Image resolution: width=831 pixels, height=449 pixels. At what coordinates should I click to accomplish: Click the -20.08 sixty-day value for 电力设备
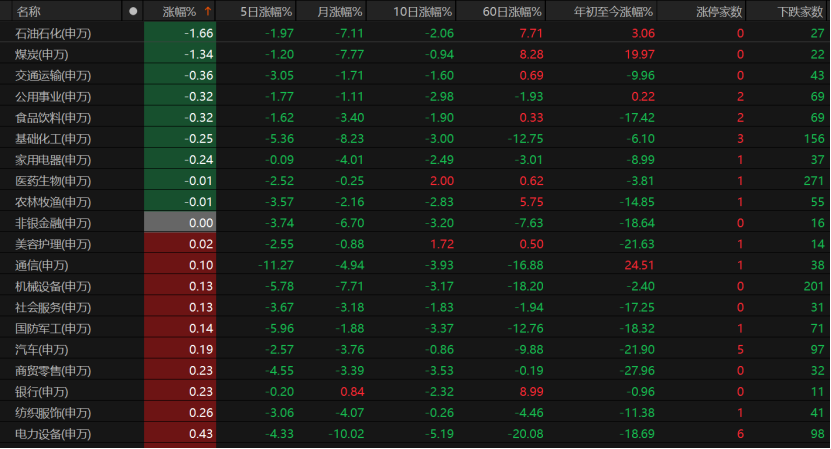click(525, 434)
